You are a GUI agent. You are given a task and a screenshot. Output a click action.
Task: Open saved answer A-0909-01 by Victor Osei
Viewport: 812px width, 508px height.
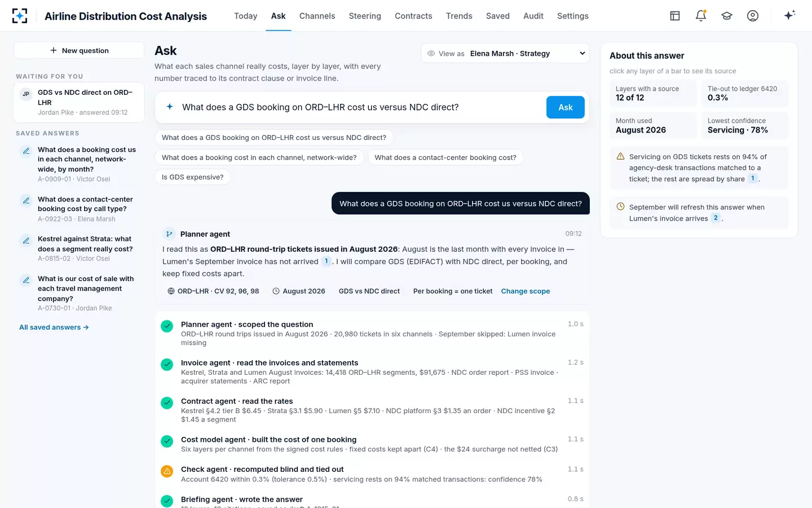tap(79, 164)
